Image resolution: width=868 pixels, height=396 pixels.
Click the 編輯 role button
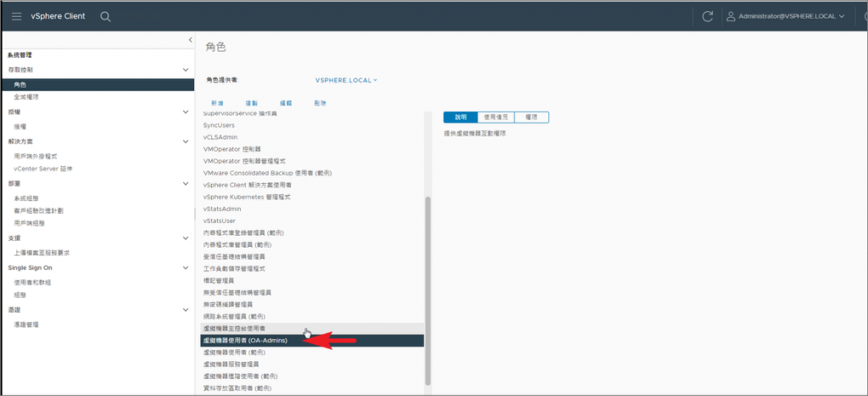[286, 103]
